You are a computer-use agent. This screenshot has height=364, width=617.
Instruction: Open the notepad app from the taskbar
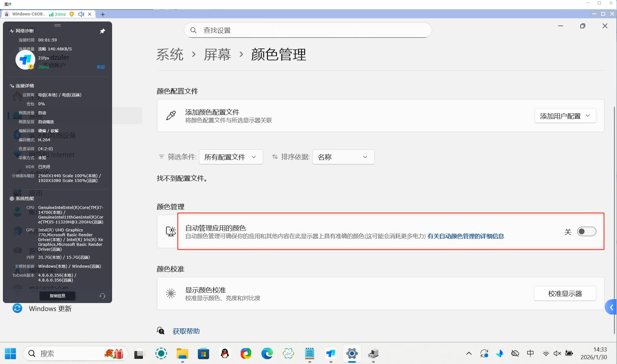pyautogui.click(x=309, y=353)
